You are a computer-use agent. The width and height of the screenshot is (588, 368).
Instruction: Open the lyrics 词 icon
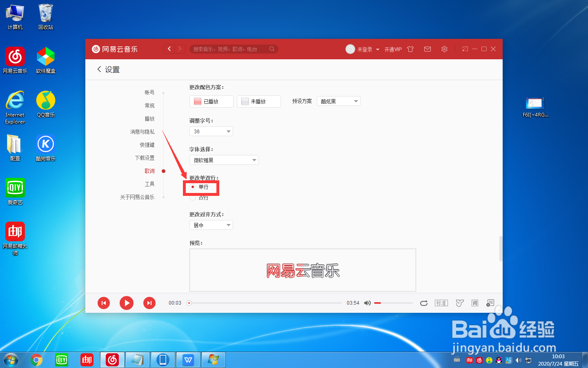click(x=474, y=303)
